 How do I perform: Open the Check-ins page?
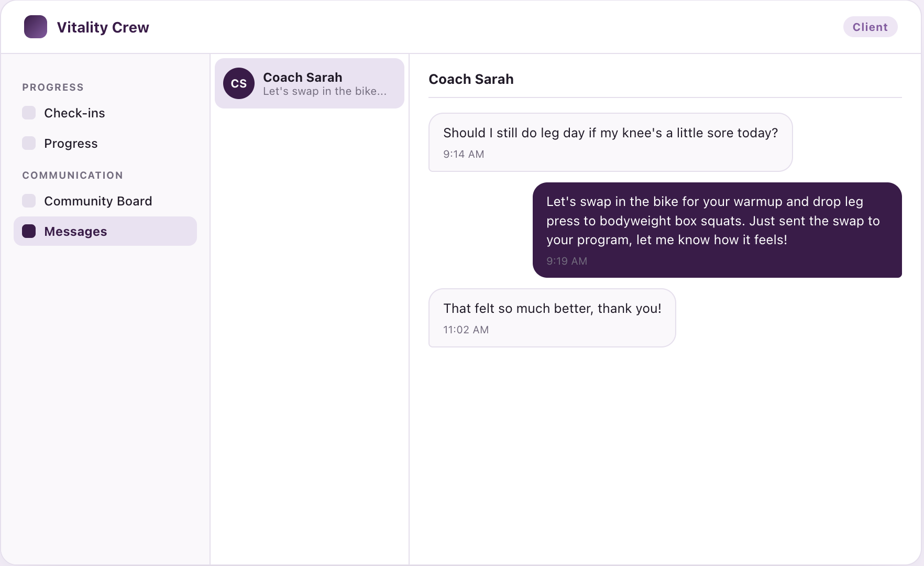tap(105, 113)
